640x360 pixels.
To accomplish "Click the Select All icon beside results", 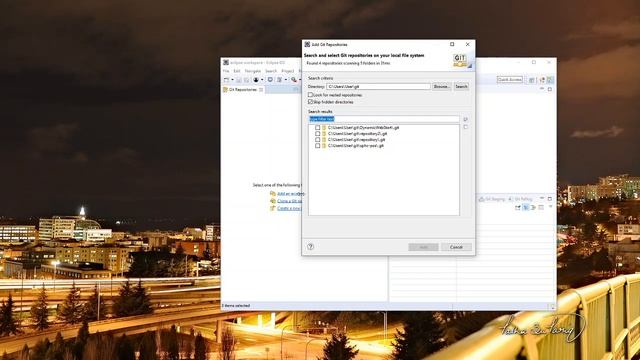I will (x=465, y=119).
